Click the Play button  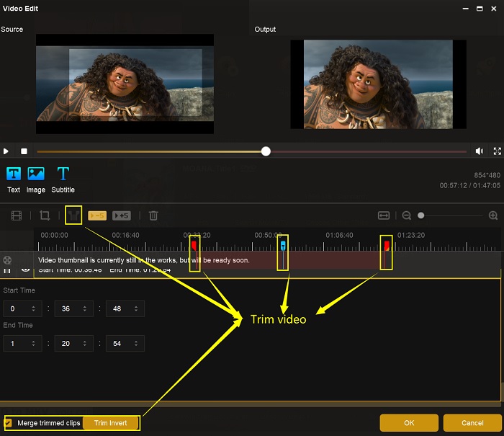point(6,151)
